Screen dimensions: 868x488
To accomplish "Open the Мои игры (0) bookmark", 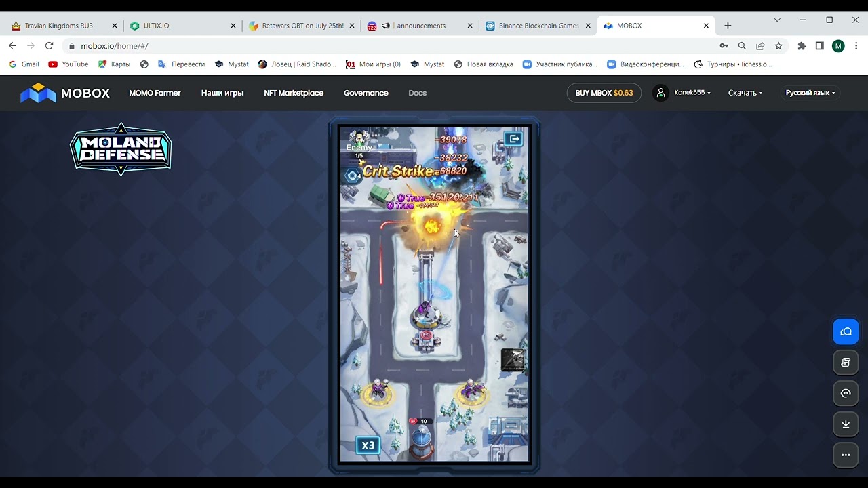I will pos(373,64).
